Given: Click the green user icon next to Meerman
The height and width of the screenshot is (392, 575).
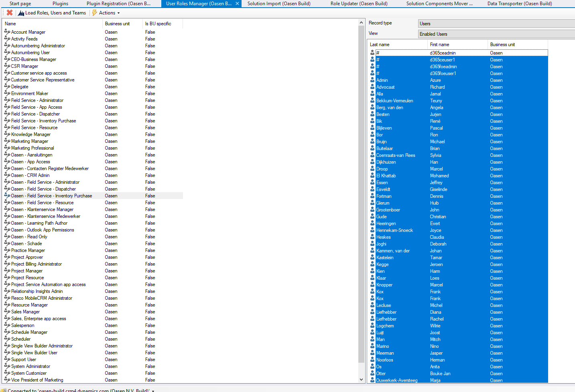Looking at the screenshot, I should [x=372, y=353].
